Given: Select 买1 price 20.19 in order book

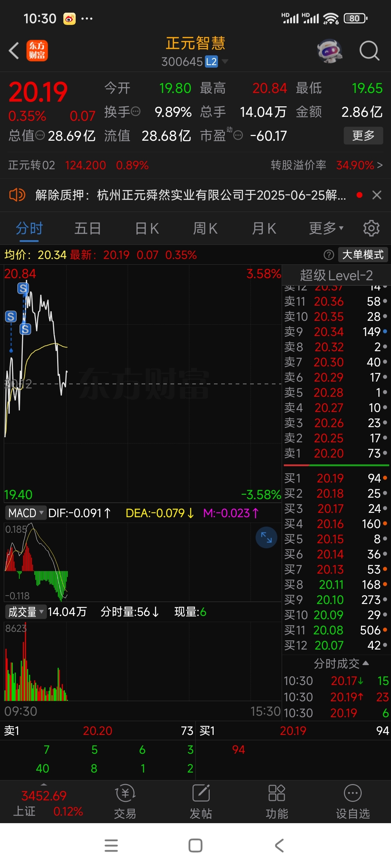Looking at the screenshot, I should pos(336,478).
